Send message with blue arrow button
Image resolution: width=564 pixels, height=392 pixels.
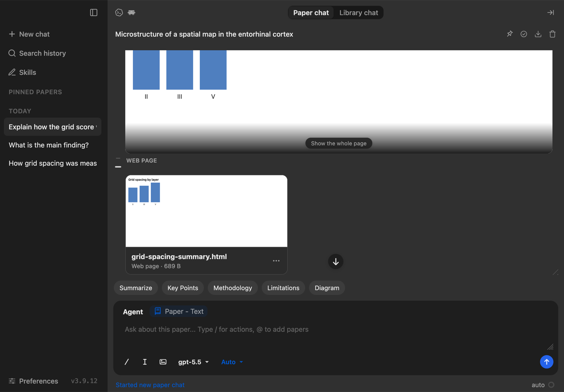click(x=546, y=362)
